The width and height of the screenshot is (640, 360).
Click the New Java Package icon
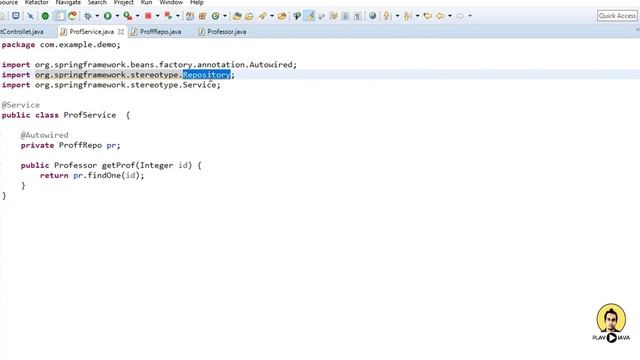coord(202,16)
